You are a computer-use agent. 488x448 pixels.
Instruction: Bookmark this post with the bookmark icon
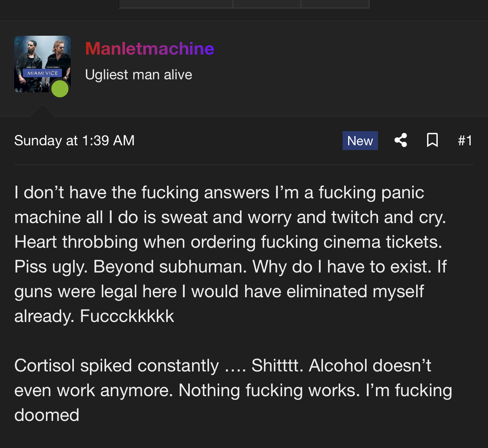432,140
